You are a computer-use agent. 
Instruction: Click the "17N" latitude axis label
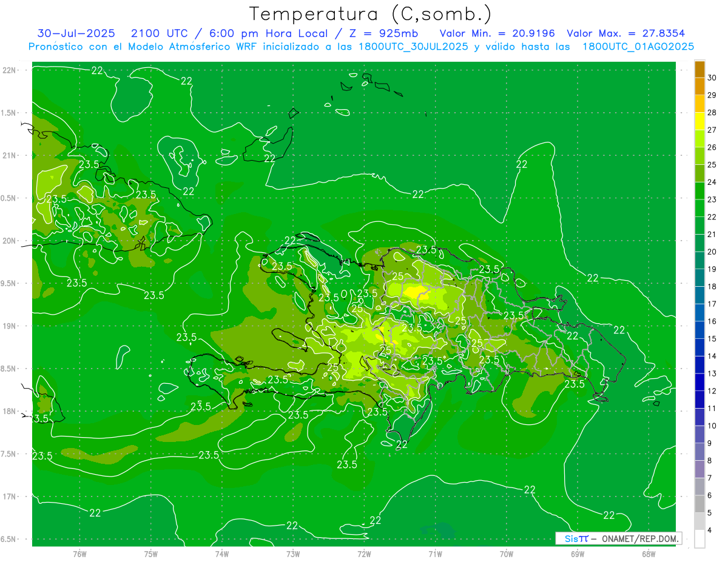[x=9, y=497]
